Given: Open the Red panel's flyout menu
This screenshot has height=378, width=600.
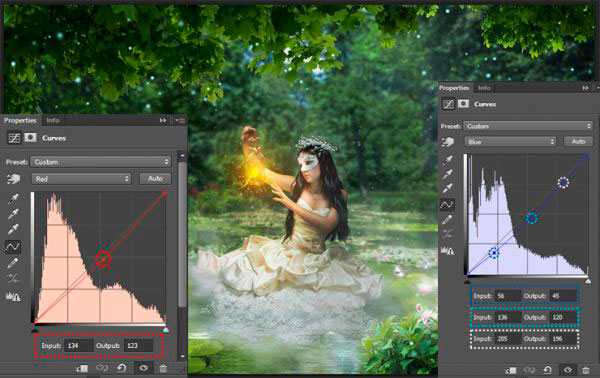Looking at the screenshot, I should [180, 121].
